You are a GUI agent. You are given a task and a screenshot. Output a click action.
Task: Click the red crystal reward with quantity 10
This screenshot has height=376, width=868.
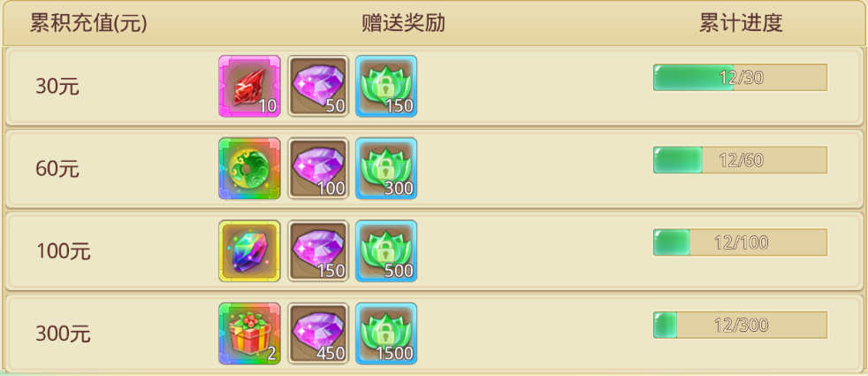(249, 86)
